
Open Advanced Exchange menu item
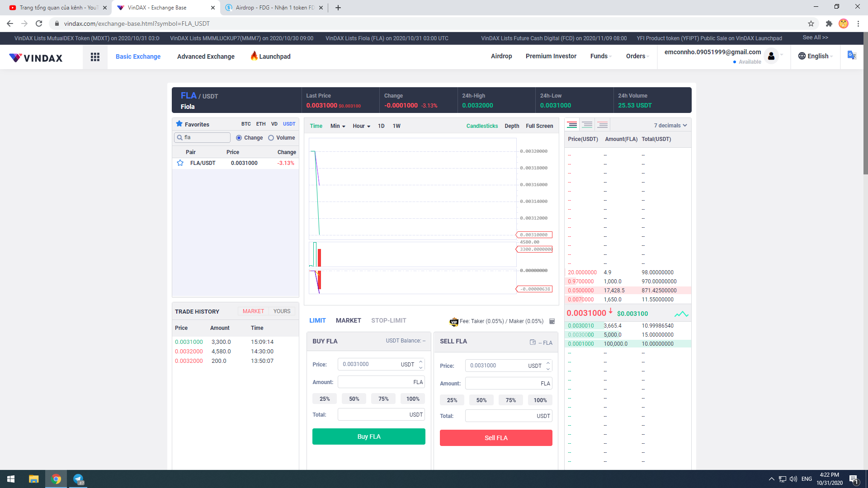click(206, 56)
